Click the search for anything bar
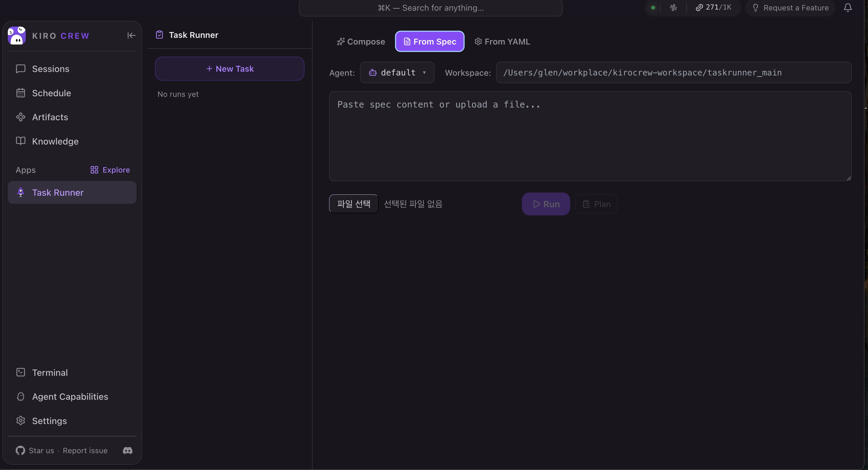This screenshot has width=868, height=470. tap(431, 8)
